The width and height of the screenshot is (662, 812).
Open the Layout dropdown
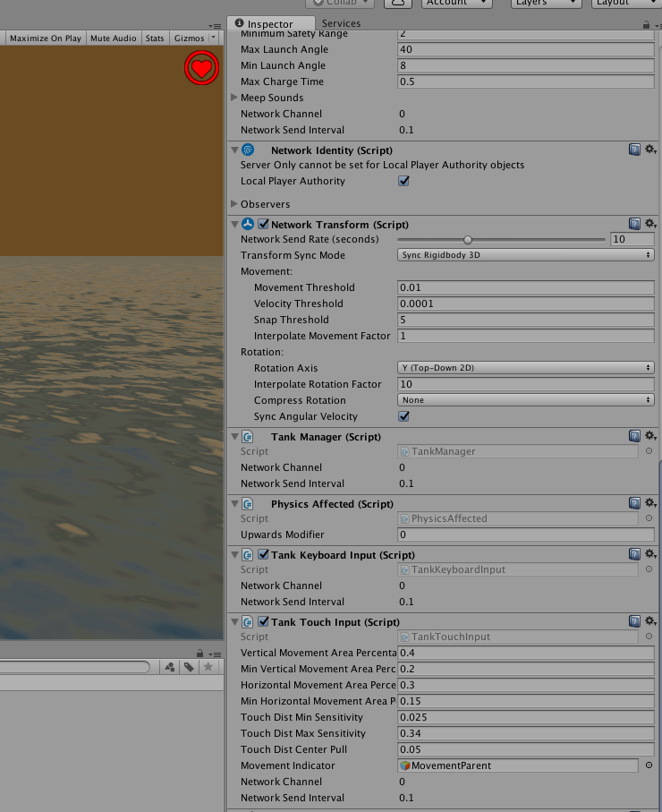[627, 3]
